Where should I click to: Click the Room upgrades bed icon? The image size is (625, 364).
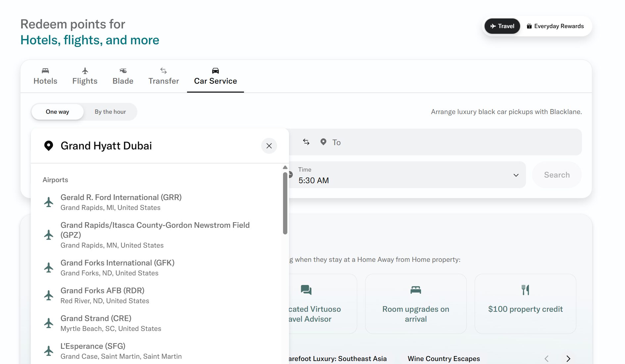tap(416, 290)
